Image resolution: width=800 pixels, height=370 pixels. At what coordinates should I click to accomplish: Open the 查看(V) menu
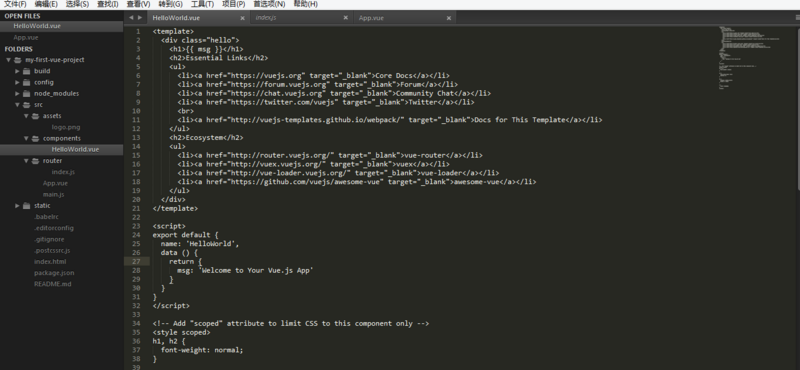coord(138,4)
